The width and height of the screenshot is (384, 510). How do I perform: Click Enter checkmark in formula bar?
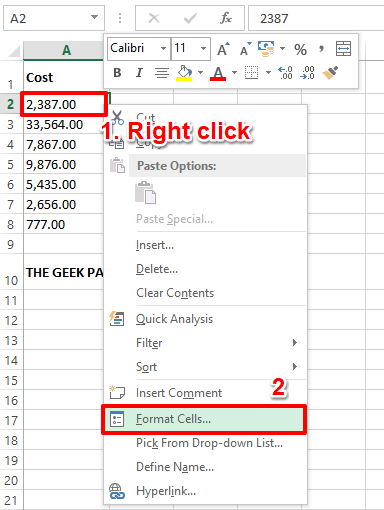click(x=190, y=18)
